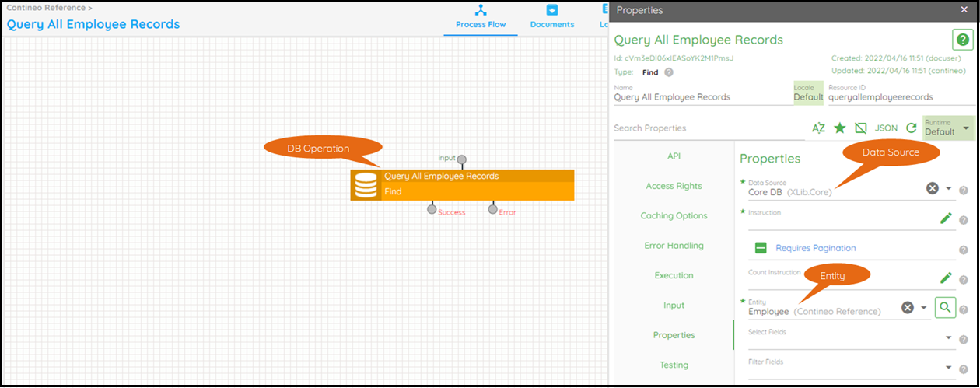The height and width of the screenshot is (388, 980).
Task: Click the Search Properties field
Action: (708, 128)
